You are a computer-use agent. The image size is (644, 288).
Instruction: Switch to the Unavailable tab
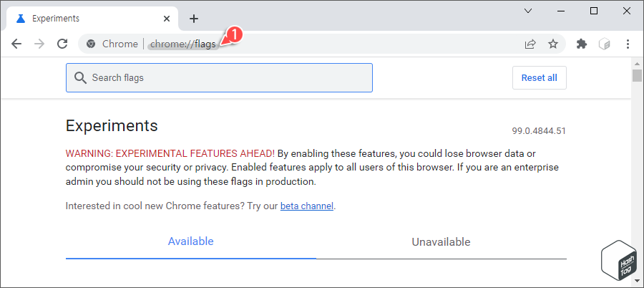[x=441, y=242]
